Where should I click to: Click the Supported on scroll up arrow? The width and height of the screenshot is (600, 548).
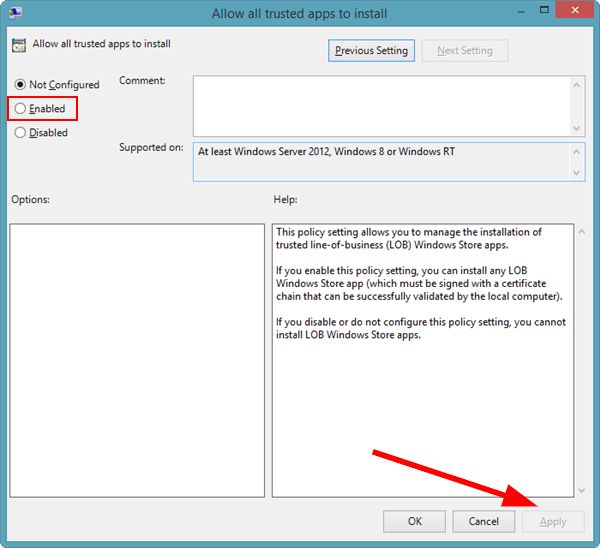point(577,152)
